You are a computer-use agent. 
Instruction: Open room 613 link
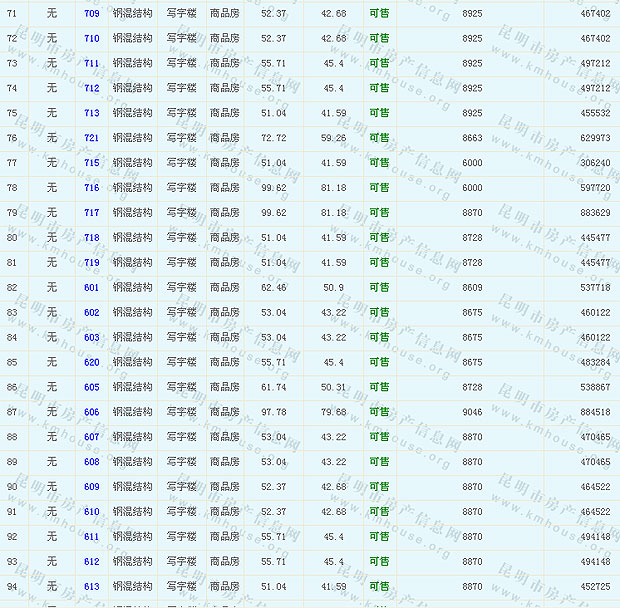point(91,587)
